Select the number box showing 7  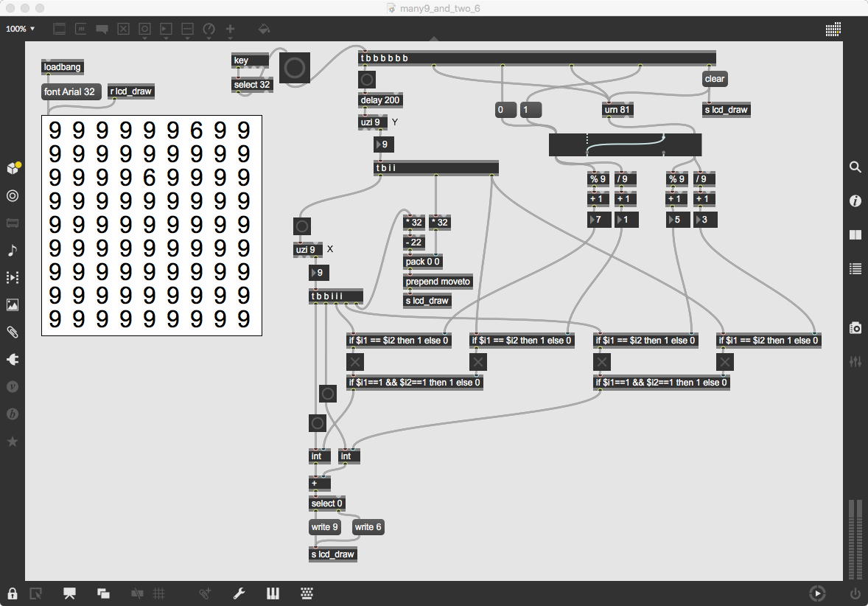(x=599, y=220)
